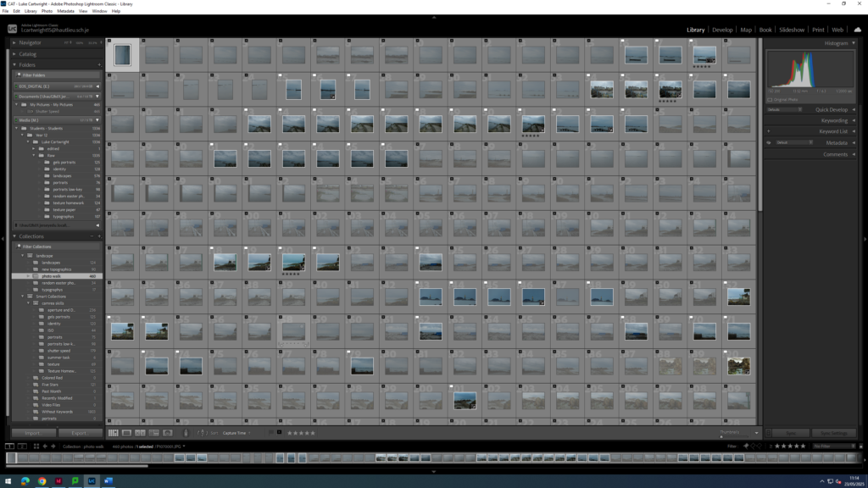
Task: Select the Painter spray can tool
Action: pyautogui.click(x=186, y=433)
